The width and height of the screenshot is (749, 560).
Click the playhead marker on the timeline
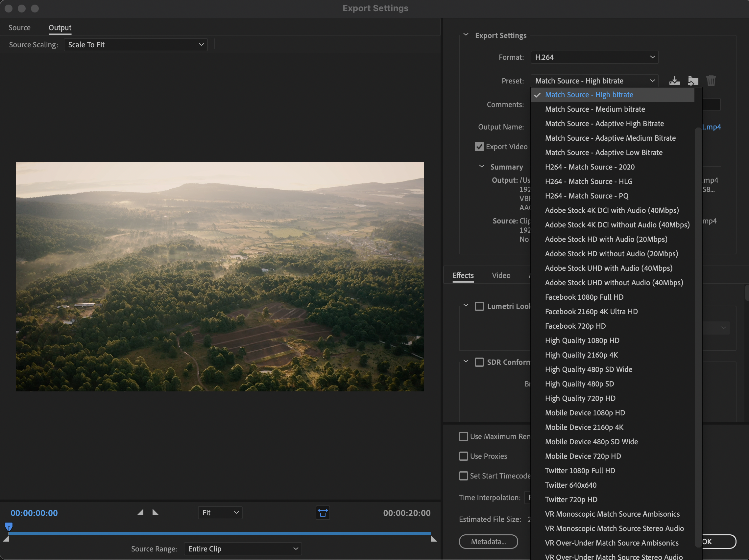pyautogui.click(x=9, y=526)
